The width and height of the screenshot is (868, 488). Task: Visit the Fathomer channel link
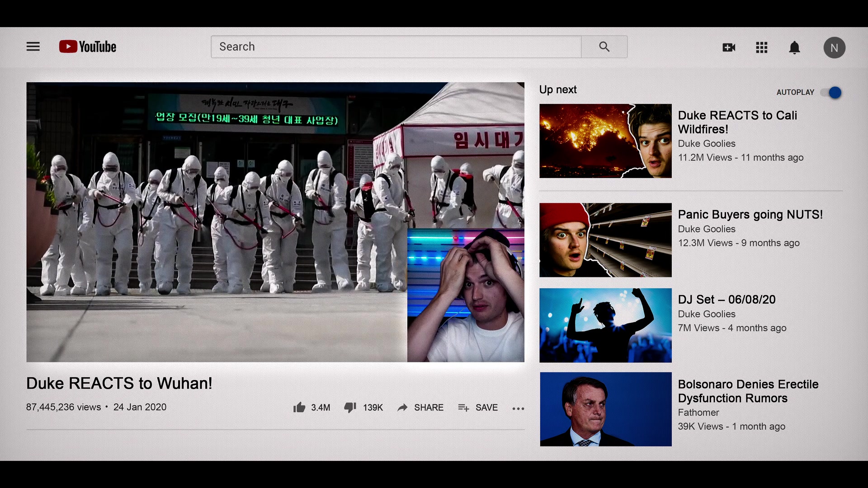pyautogui.click(x=698, y=413)
